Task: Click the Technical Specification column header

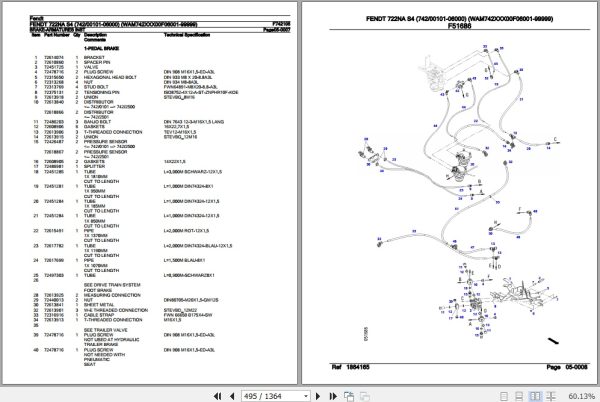Action: coord(187,35)
